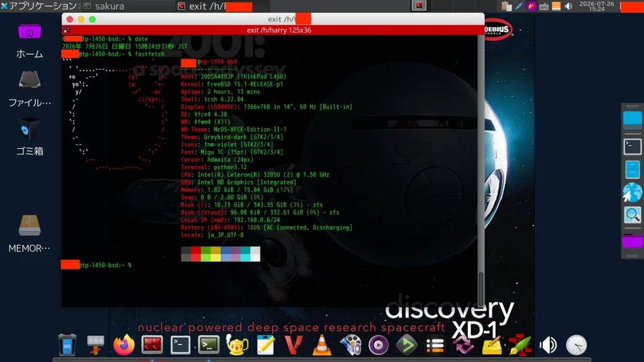Open the MEMOR… removable drive desktop icon
The image size is (644, 362).
click(x=30, y=234)
